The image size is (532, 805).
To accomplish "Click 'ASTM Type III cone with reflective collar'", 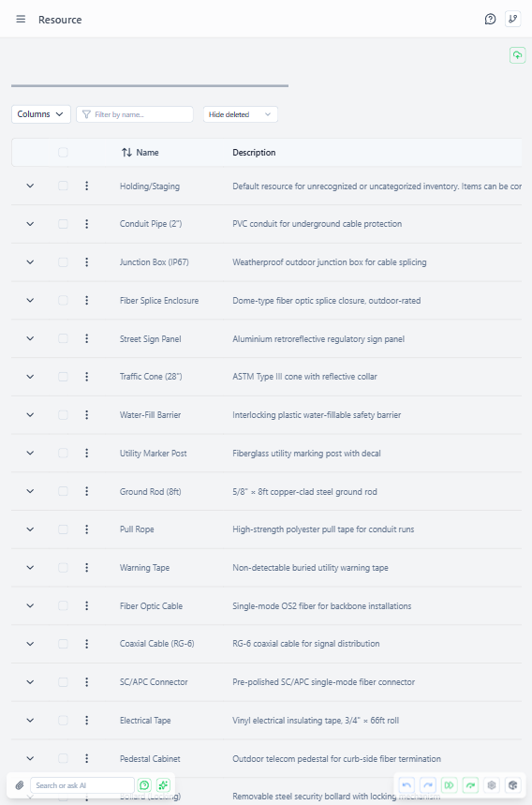I will 304,377.
